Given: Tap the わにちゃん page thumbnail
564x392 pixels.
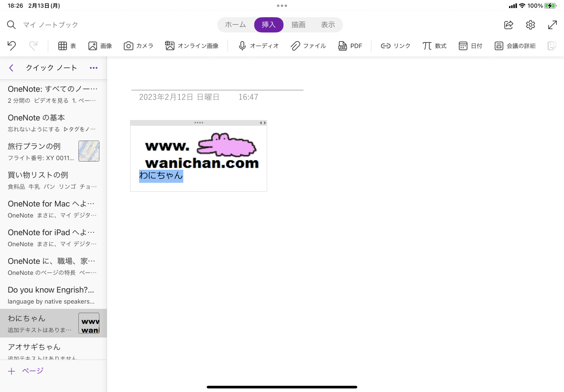Looking at the screenshot, I should (89, 323).
